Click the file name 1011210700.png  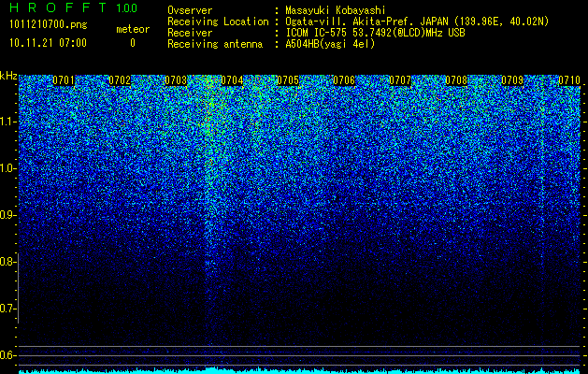click(49, 25)
